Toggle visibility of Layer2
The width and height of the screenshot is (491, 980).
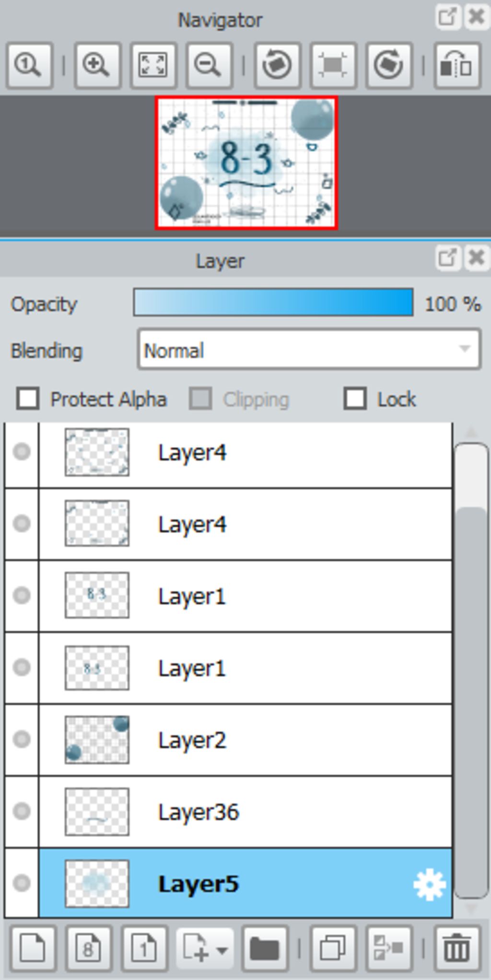click(22, 739)
